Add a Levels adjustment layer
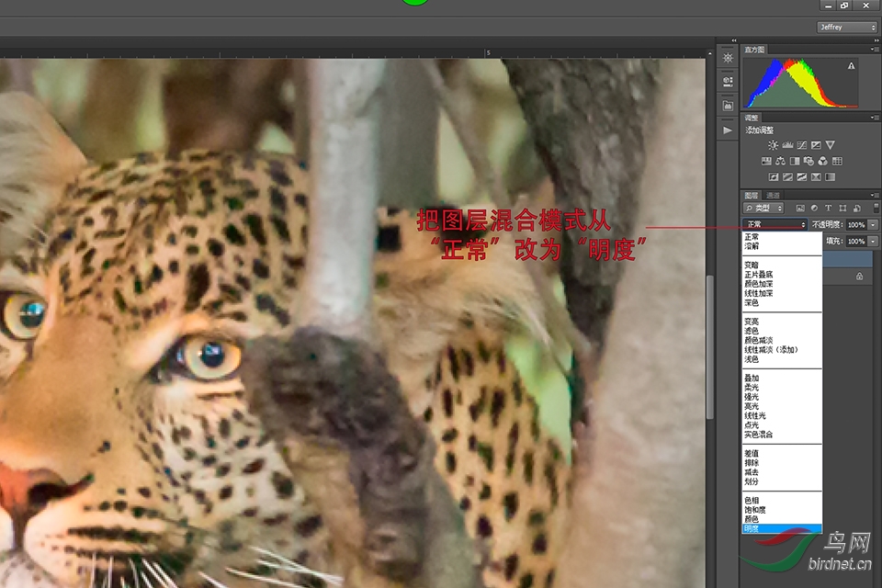 click(x=787, y=145)
